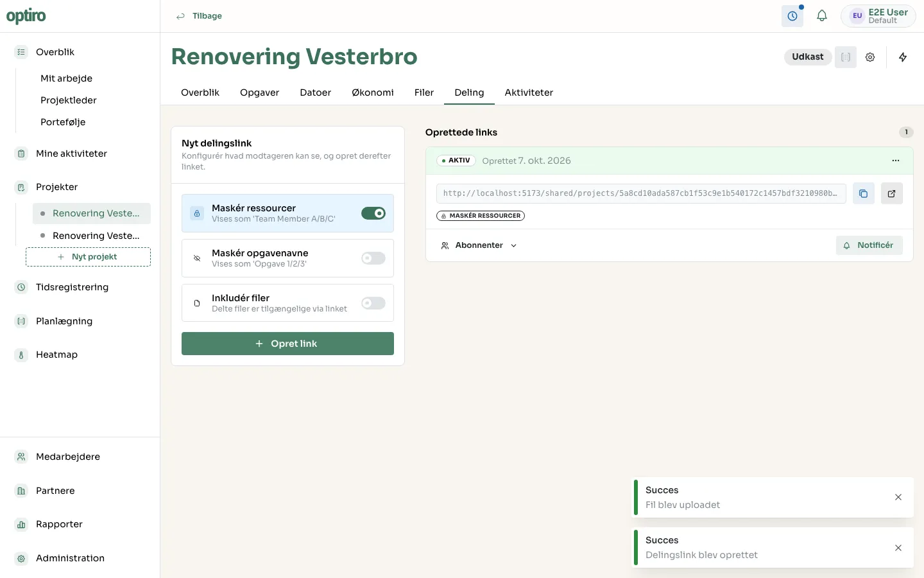This screenshot has width=924, height=578.
Task: Open the share link in new tab
Action: click(x=892, y=193)
